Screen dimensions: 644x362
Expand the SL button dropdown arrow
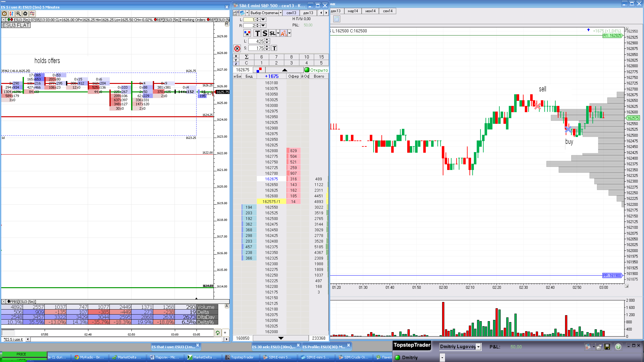(278, 33)
